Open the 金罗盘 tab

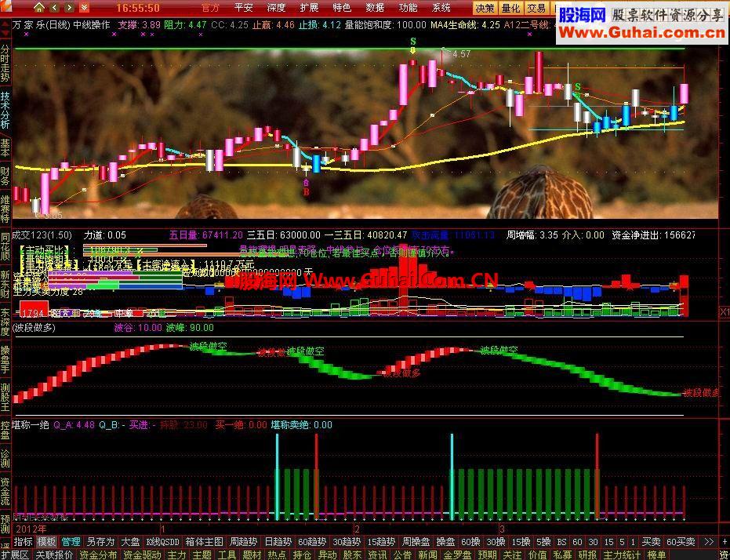point(457,555)
